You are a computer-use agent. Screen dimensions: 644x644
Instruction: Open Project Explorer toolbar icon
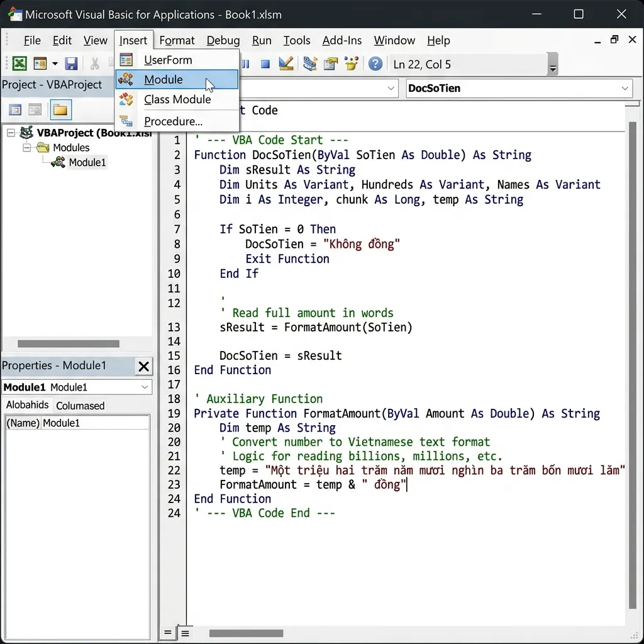coord(309,64)
